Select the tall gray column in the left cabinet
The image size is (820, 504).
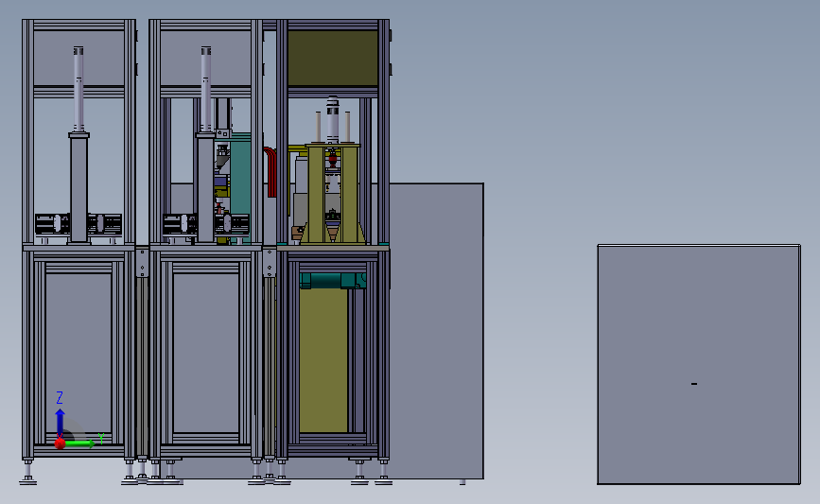pyautogui.click(x=79, y=188)
